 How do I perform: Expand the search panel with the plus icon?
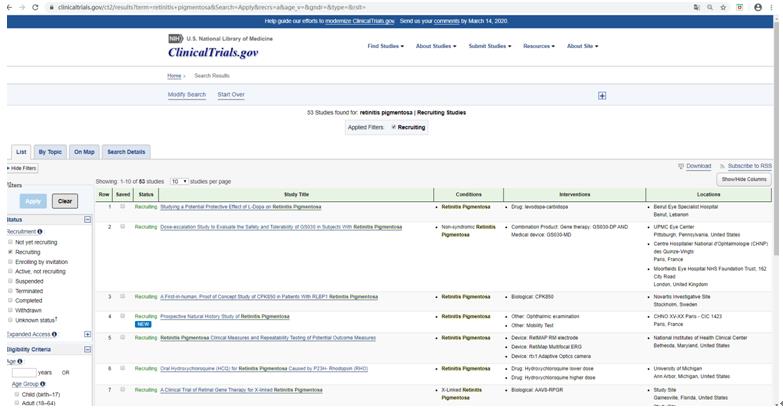[602, 95]
